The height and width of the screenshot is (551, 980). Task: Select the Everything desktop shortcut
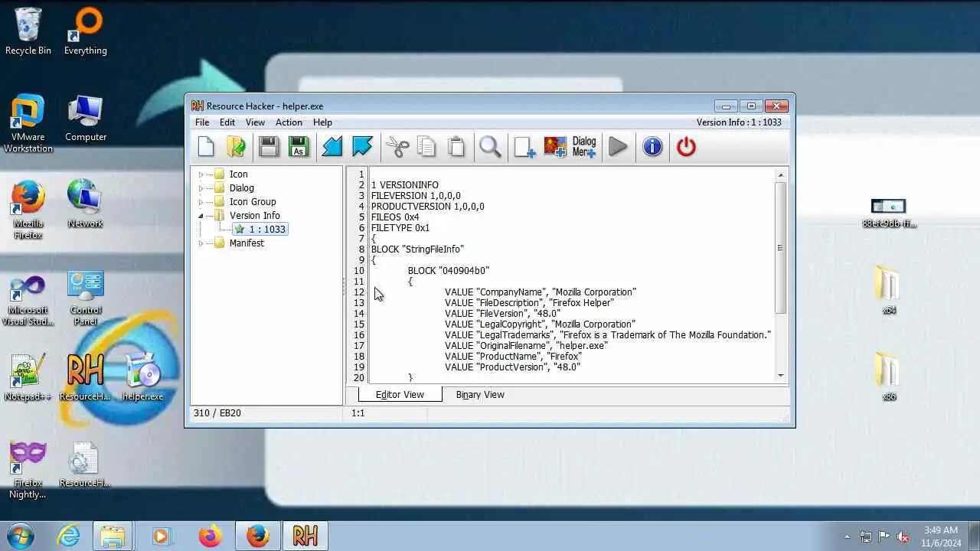[85, 31]
